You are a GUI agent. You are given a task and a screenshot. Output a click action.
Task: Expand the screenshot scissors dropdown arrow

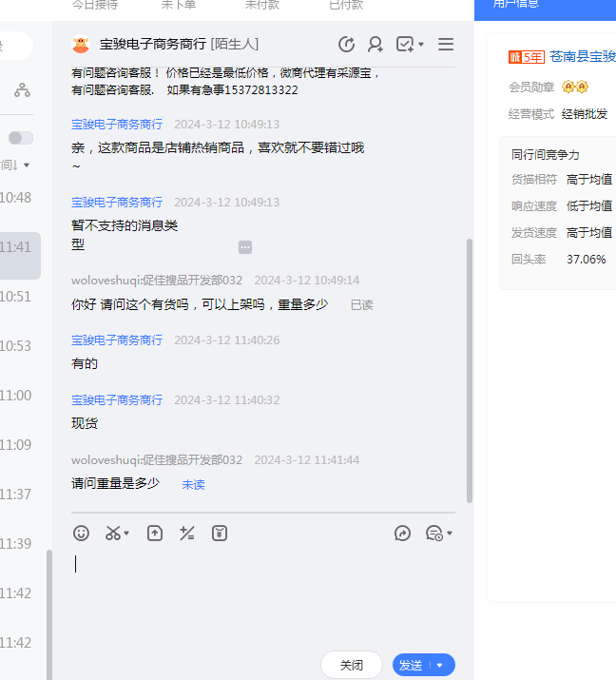point(126,534)
